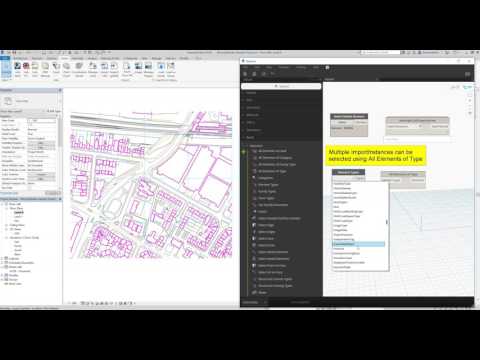The width and height of the screenshot is (480, 360).
Task: Click the Zoom In icon on Dynamo canvas
Action: click(x=470, y=100)
